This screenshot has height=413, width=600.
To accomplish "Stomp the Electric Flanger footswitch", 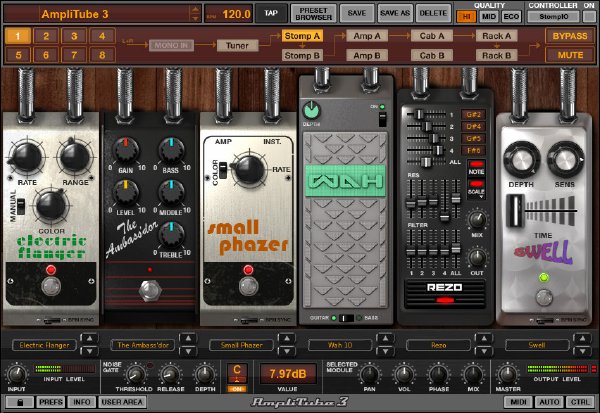I will pos(51,286).
